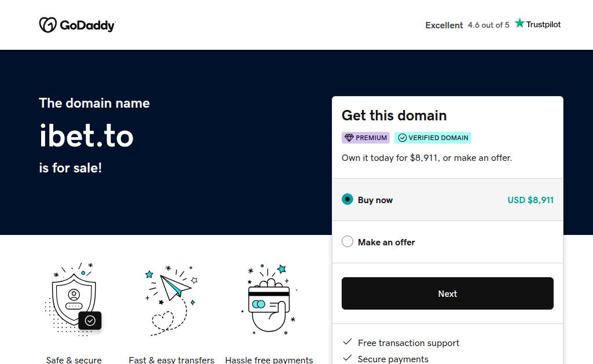593x364 pixels.
Task: Click the Get this domain heading
Action: (x=394, y=115)
